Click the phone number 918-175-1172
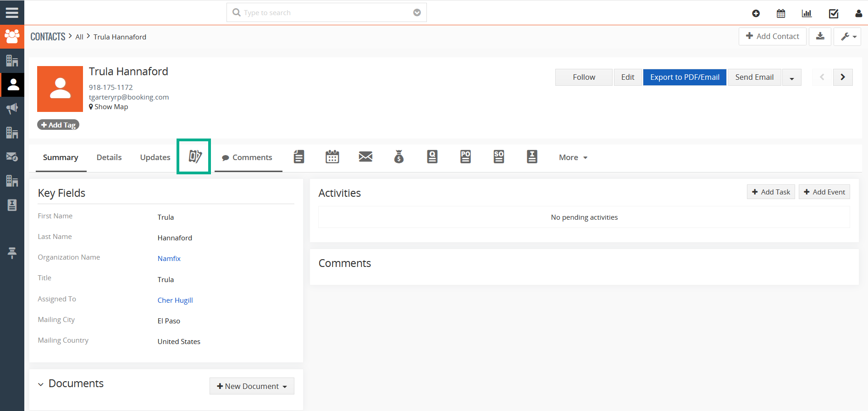 (x=111, y=88)
